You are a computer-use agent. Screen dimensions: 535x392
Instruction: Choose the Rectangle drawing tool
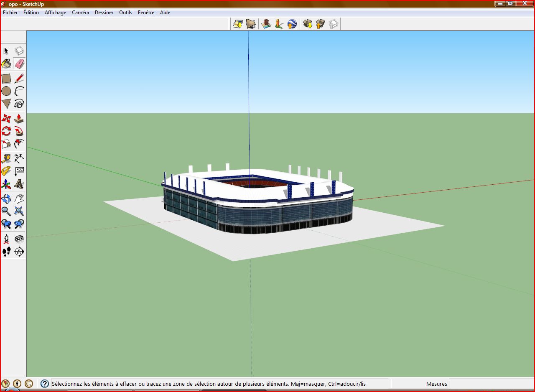tap(6, 79)
